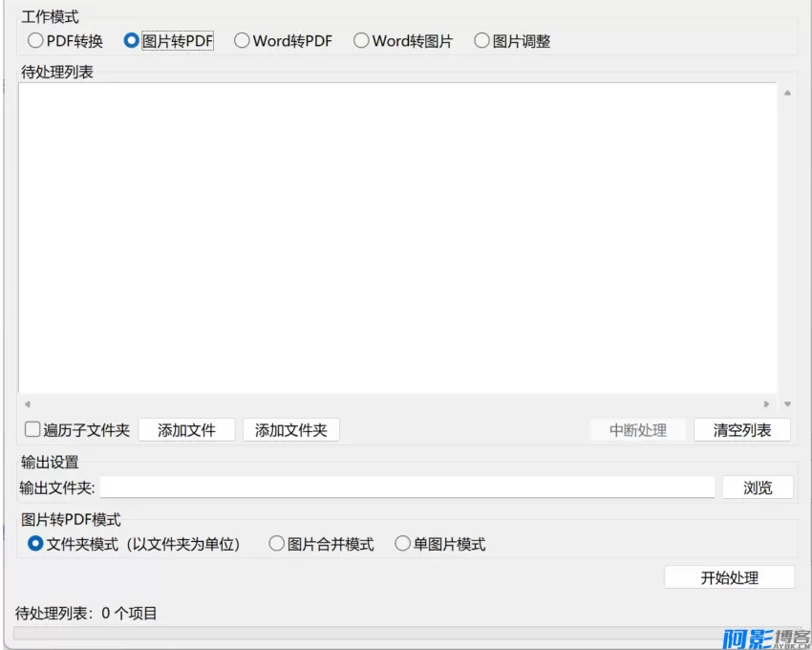812x650 pixels.
Task: Switch to Word转图片 mode
Action: point(361,40)
